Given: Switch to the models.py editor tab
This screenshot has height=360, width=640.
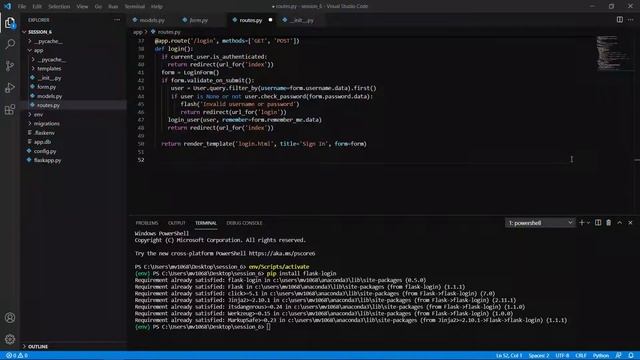Looking at the screenshot, I should click(152, 20).
